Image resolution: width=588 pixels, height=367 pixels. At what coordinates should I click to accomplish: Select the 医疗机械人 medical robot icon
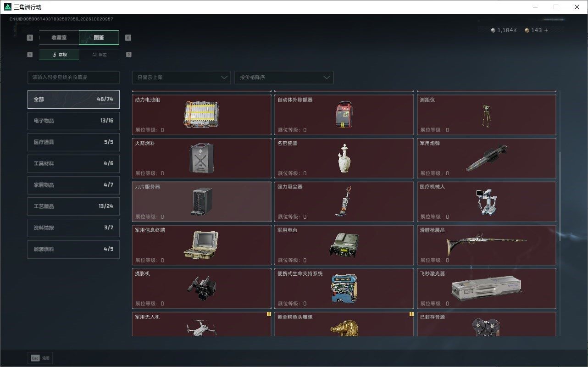487,202
